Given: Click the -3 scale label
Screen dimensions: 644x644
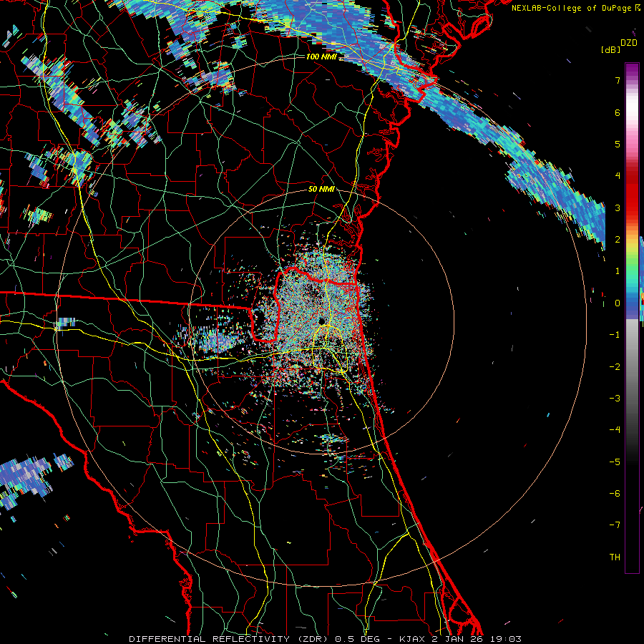Looking at the screenshot, I should click(615, 399).
